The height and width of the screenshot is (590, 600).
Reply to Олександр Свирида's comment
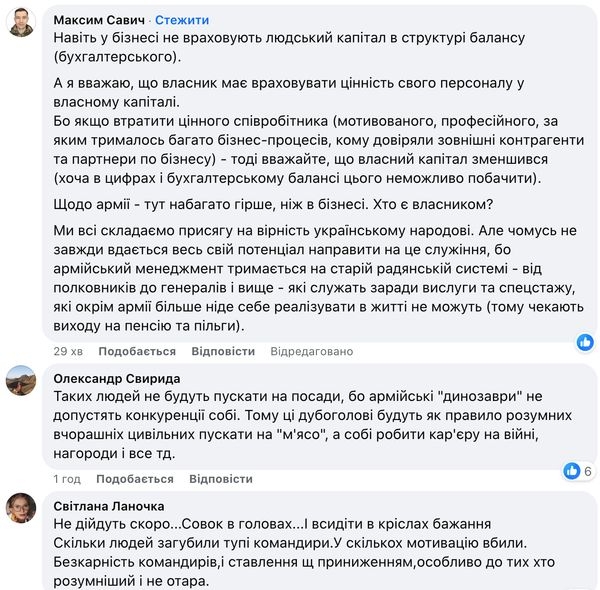[x=223, y=479]
